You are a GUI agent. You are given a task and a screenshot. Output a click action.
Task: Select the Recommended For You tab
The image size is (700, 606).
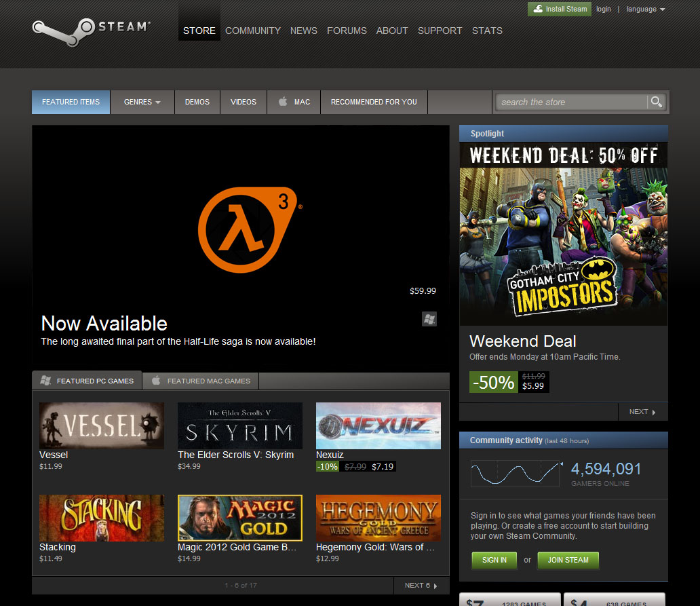374,102
